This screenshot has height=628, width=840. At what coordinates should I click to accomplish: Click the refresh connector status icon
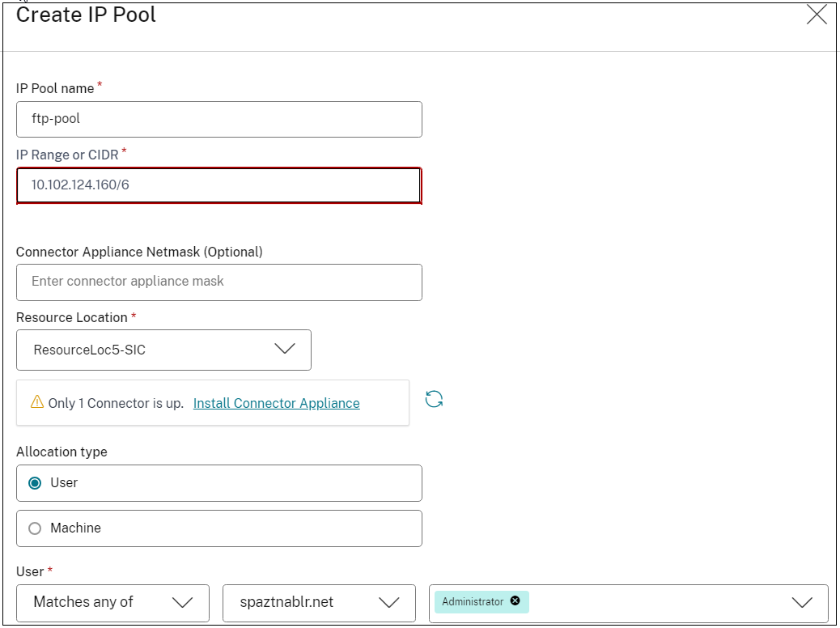(x=435, y=399)
